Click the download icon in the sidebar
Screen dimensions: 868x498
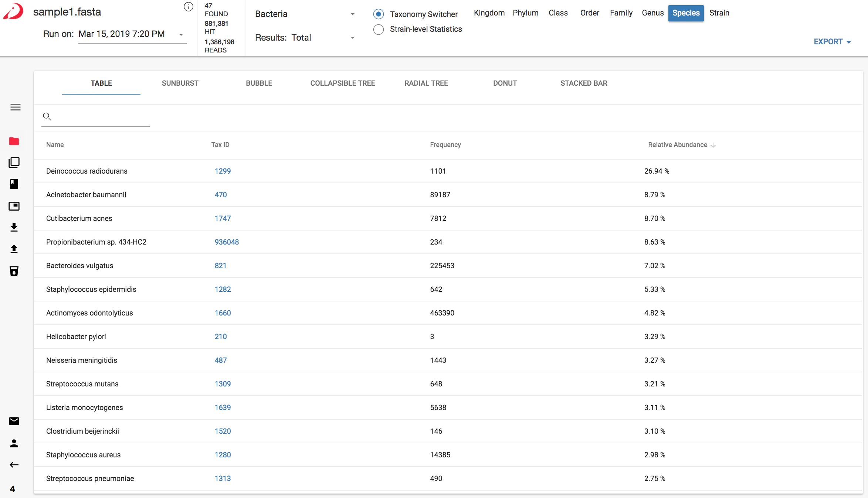pos(14,228)
